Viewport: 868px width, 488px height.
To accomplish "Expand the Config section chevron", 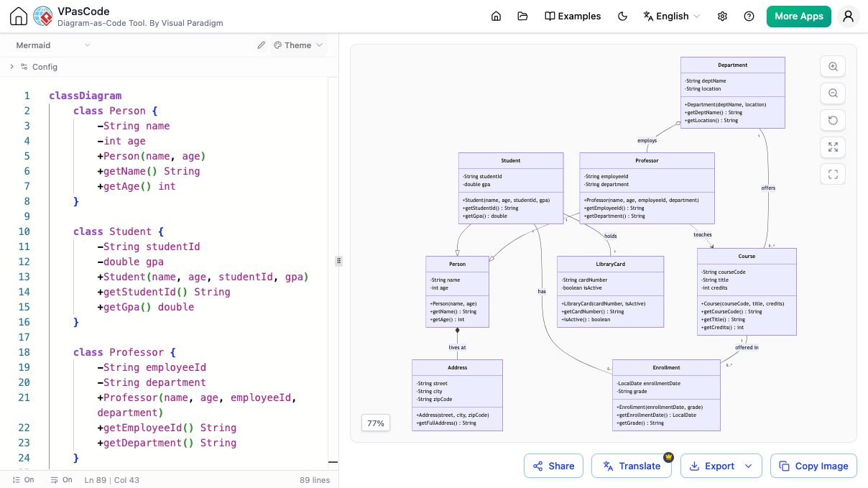I will 11,67.
